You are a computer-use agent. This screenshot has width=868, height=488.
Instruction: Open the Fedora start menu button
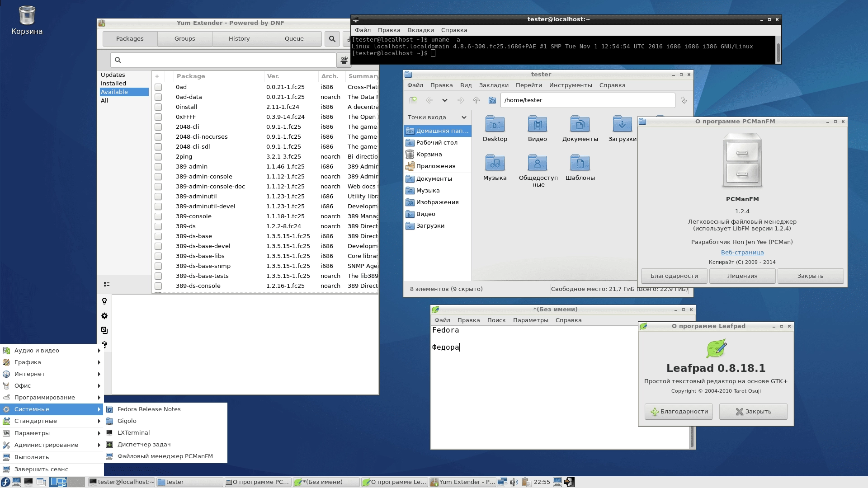click(5, 482)
